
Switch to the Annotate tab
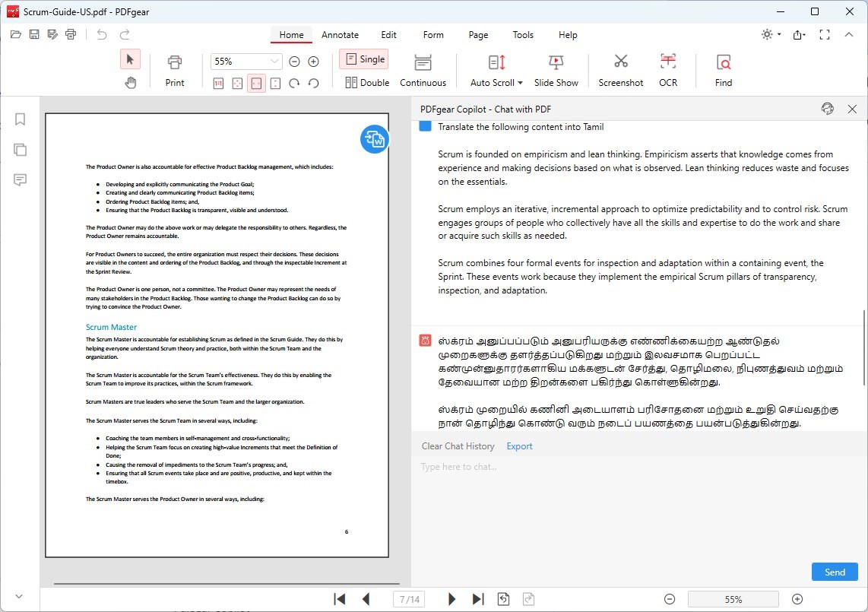pos(340,34)
